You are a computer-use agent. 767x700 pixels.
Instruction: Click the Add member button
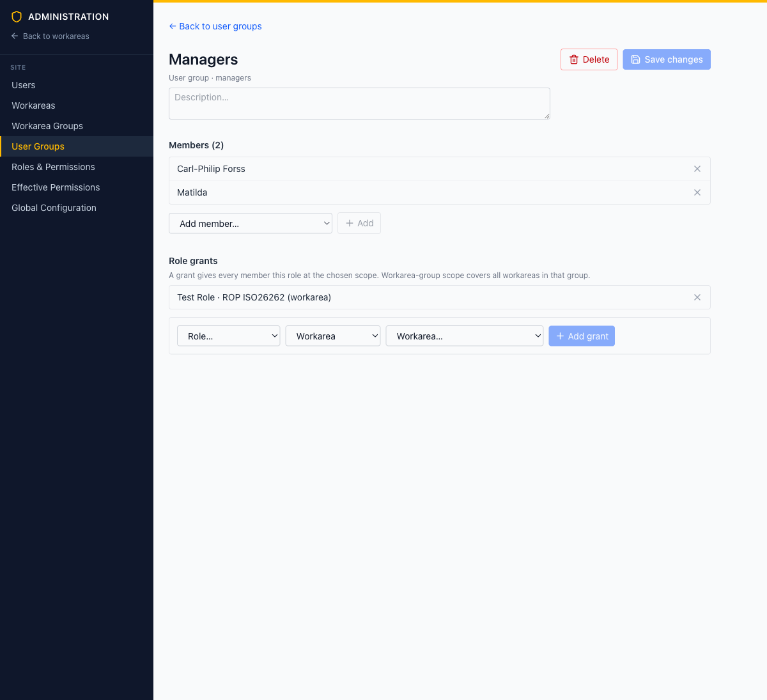point(359,223)
